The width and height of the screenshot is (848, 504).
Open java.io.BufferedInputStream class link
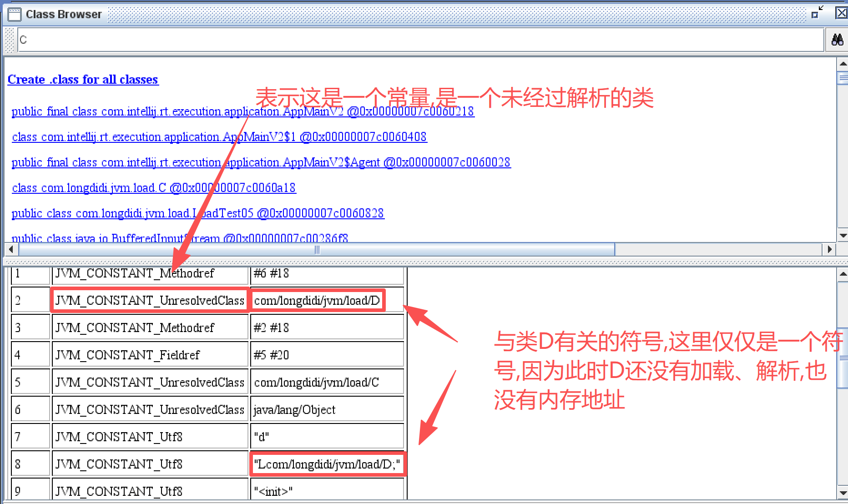pos(180,238)
